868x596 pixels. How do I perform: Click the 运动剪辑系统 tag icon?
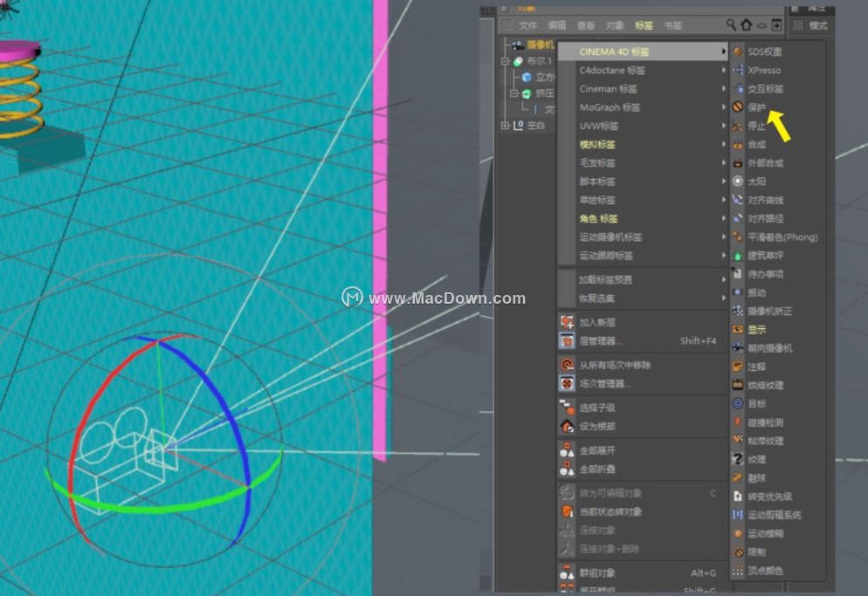pos(737,515)
